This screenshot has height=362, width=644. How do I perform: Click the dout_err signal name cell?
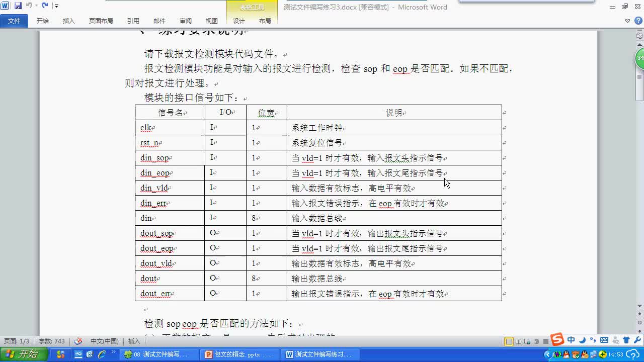click(170, 294)
